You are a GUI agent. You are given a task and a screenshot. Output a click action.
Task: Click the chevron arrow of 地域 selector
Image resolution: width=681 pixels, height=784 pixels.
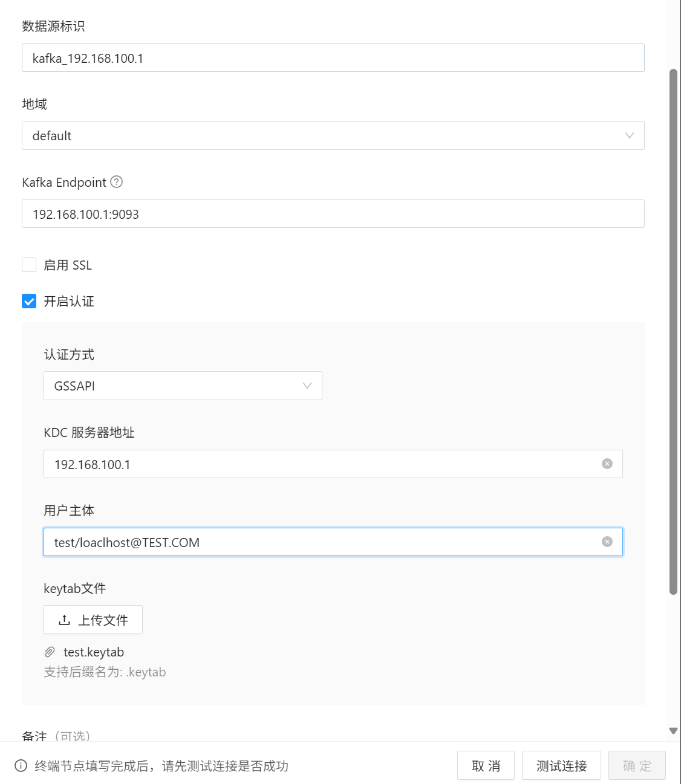click(x=630, y=135)
